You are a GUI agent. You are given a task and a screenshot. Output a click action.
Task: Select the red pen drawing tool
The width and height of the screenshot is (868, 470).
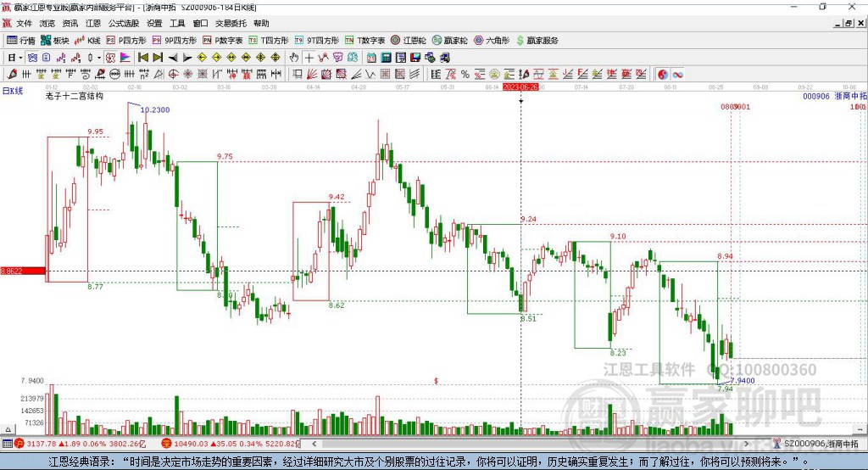[12, 74]
